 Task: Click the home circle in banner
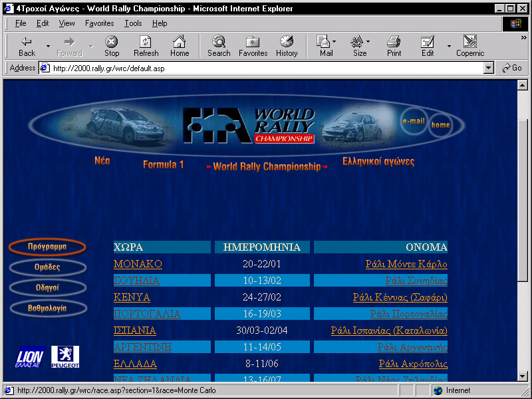click(440, 125)
